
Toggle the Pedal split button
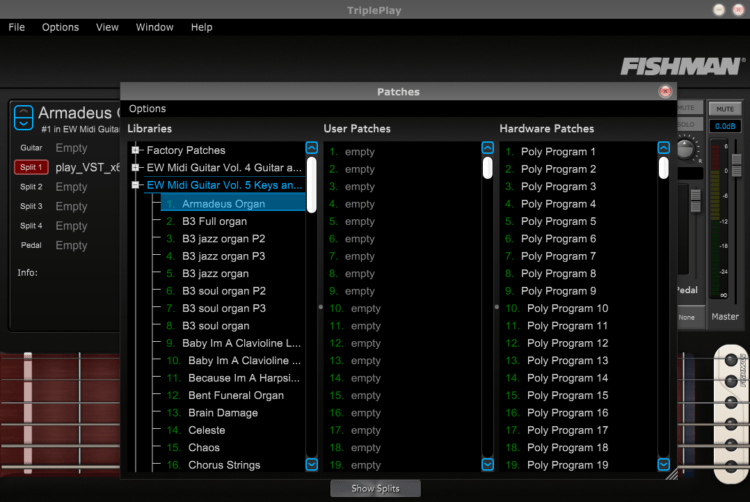point(31,245)
